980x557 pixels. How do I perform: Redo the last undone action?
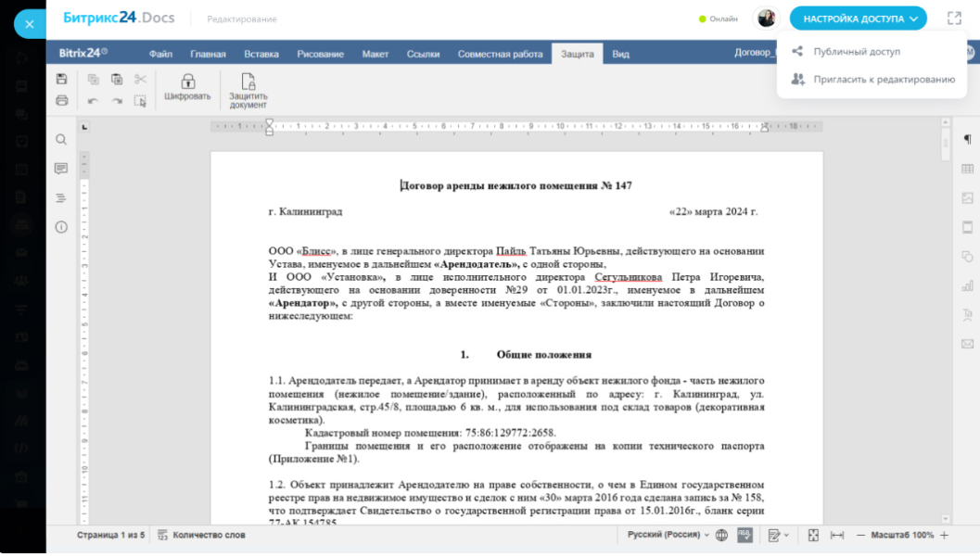pos(117,100)
